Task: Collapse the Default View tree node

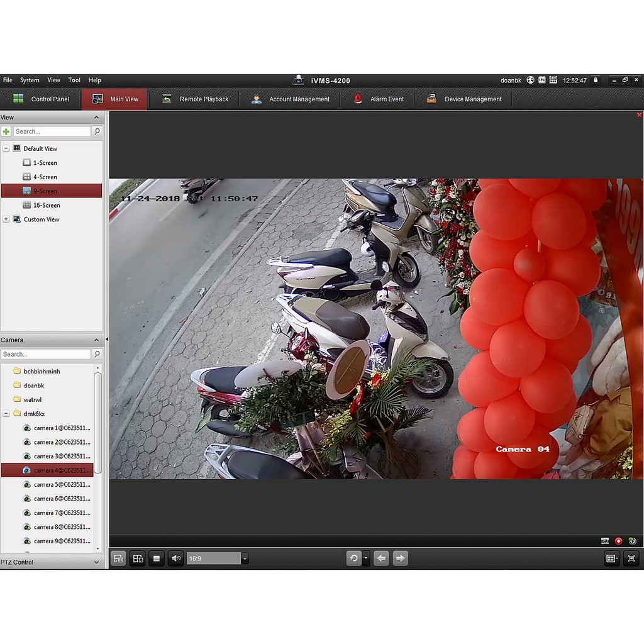Action: [6, 149]
